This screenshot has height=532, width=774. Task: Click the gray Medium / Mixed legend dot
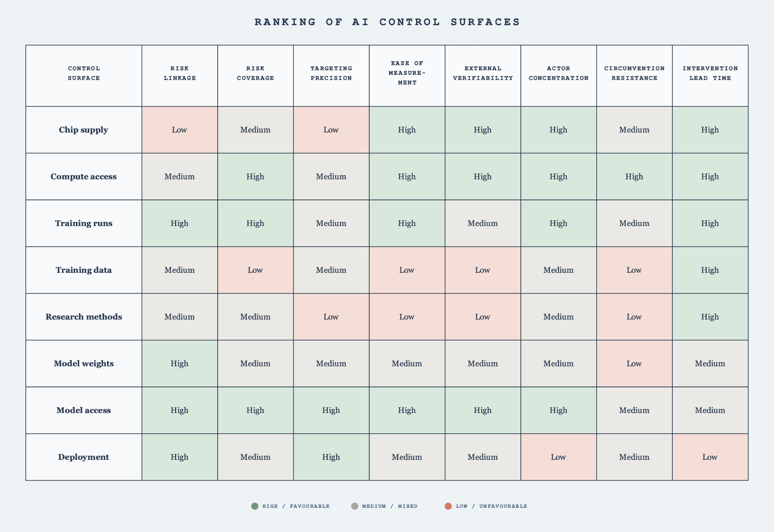[x=354, y=506]
